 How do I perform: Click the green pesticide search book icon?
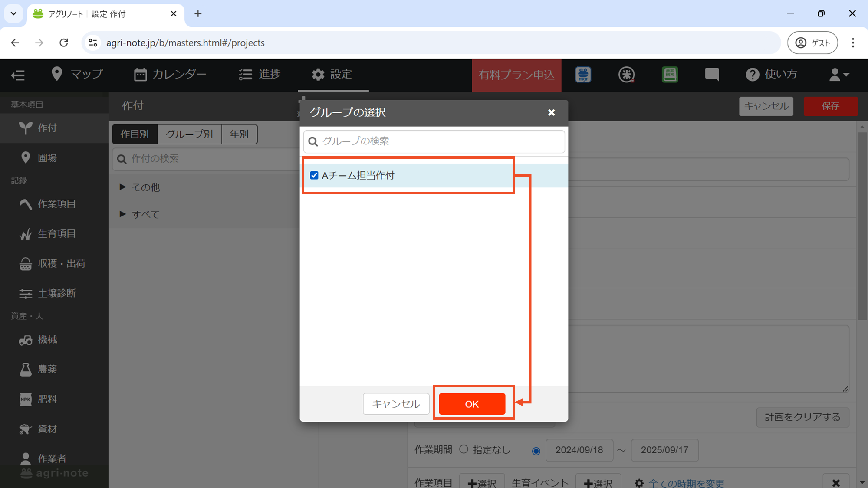(670, 75)
